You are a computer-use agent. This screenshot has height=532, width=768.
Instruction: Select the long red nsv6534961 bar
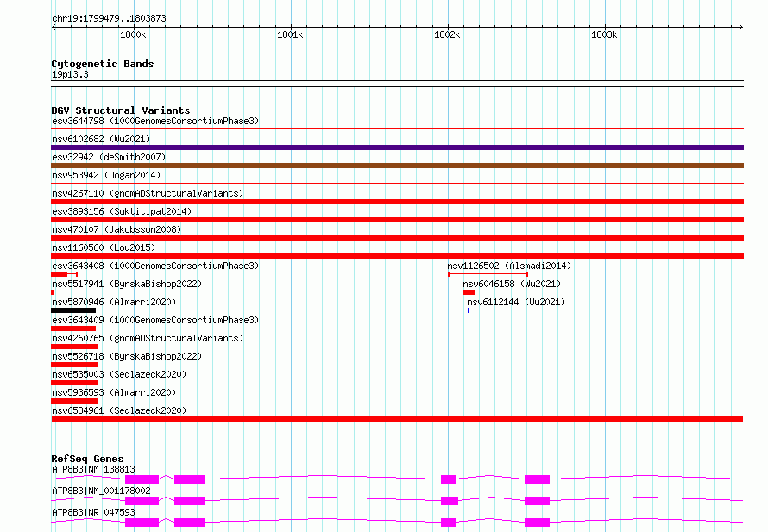pyautogui.click(x=397, y=419)
